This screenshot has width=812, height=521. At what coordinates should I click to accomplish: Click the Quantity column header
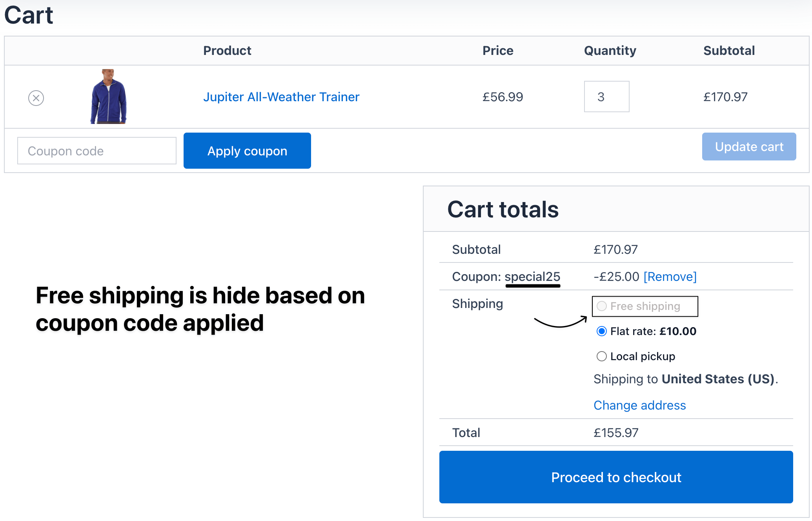pos(610,51)
